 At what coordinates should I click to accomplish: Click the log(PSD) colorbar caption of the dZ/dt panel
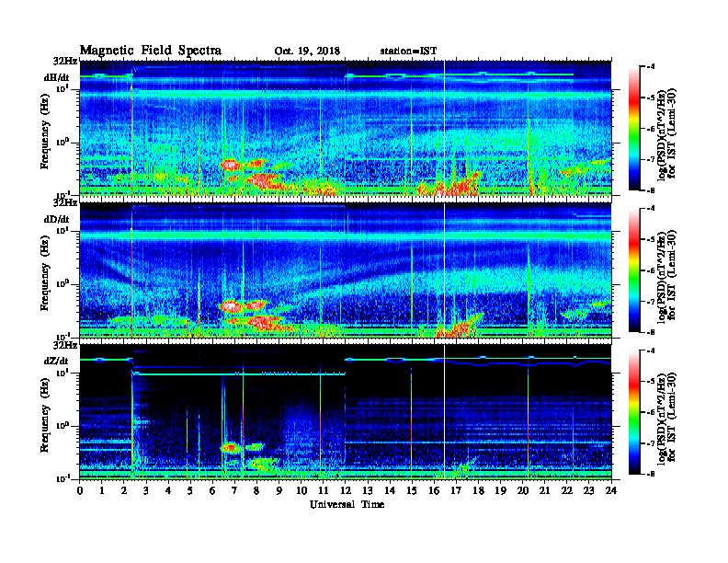pos(666,417)
